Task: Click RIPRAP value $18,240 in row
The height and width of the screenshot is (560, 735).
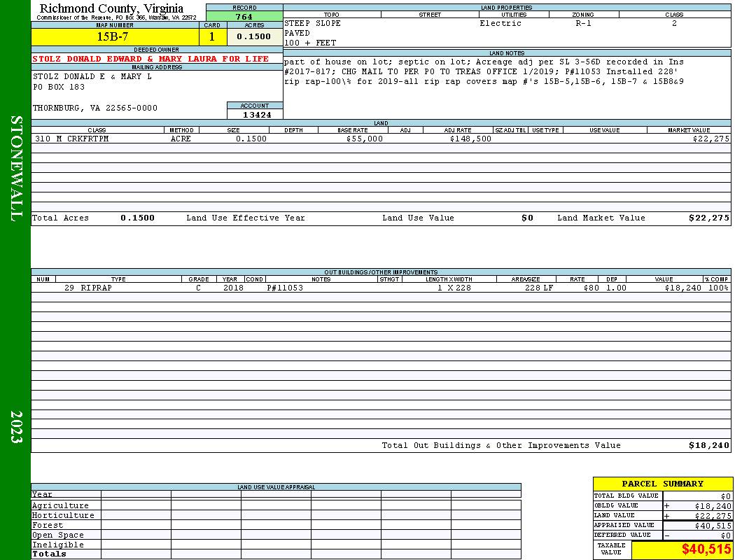Action: click(683, 288)
